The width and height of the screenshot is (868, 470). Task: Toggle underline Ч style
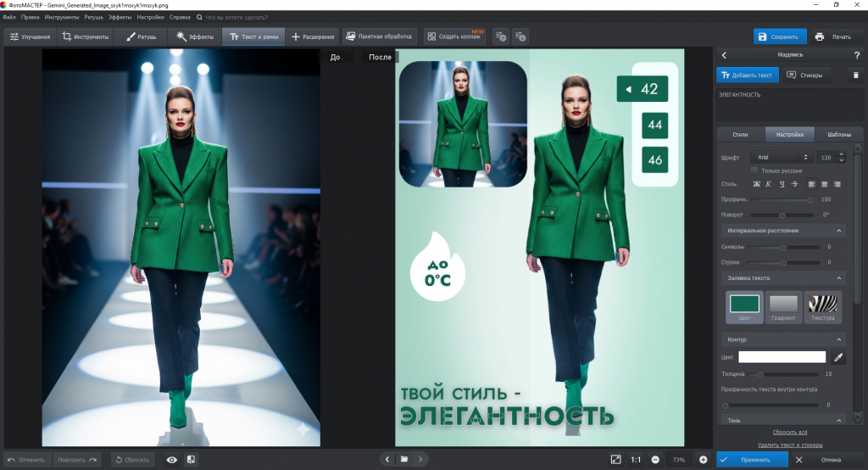[x=782, y=184]
